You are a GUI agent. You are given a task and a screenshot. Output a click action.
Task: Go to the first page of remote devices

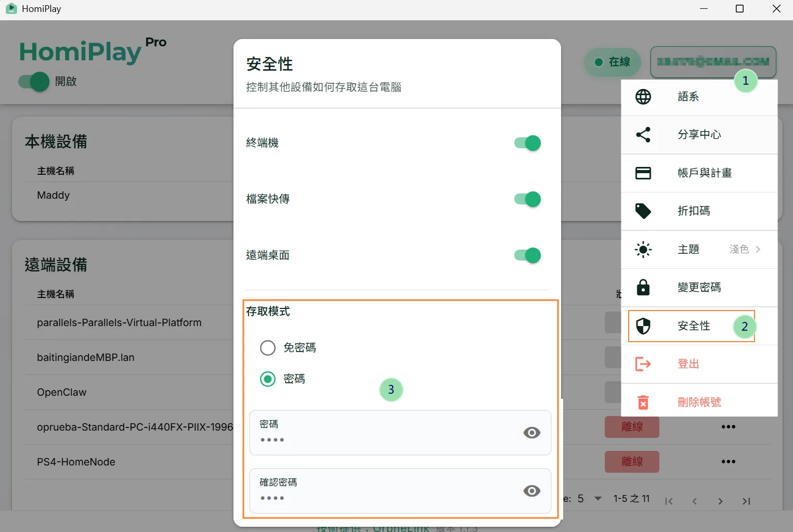pyautogui.click(x=669, y=501)
